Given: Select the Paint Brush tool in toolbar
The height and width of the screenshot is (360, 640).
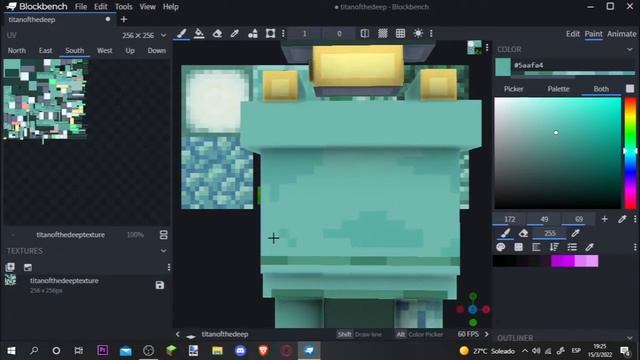Looking at the screenshot, I should point(182,33).
